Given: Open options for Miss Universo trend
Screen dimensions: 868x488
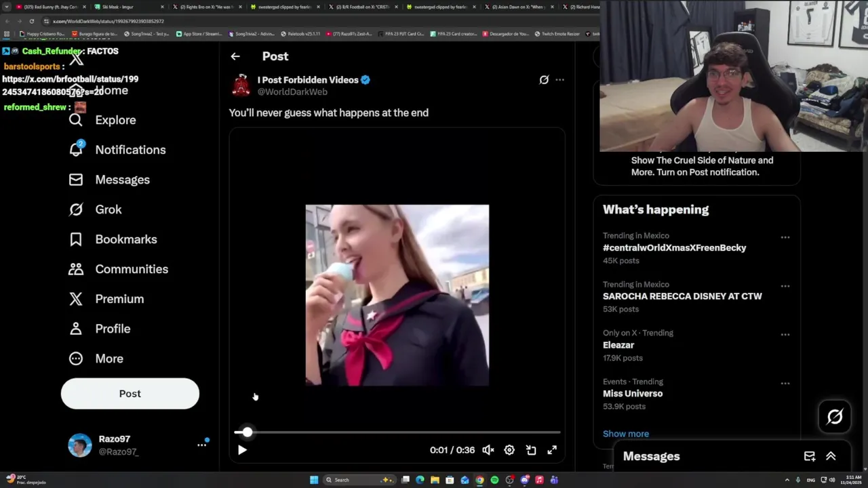Looking at the screenshot, I should 785,384.
